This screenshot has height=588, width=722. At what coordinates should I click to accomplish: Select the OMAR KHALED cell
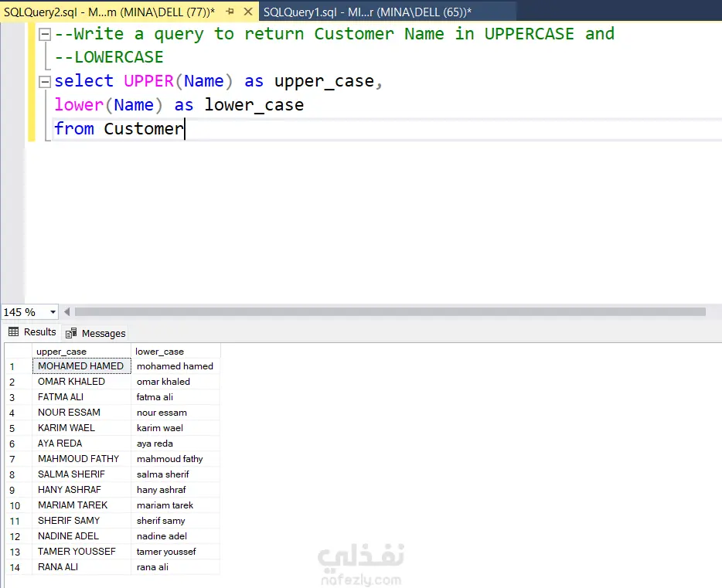81,382
